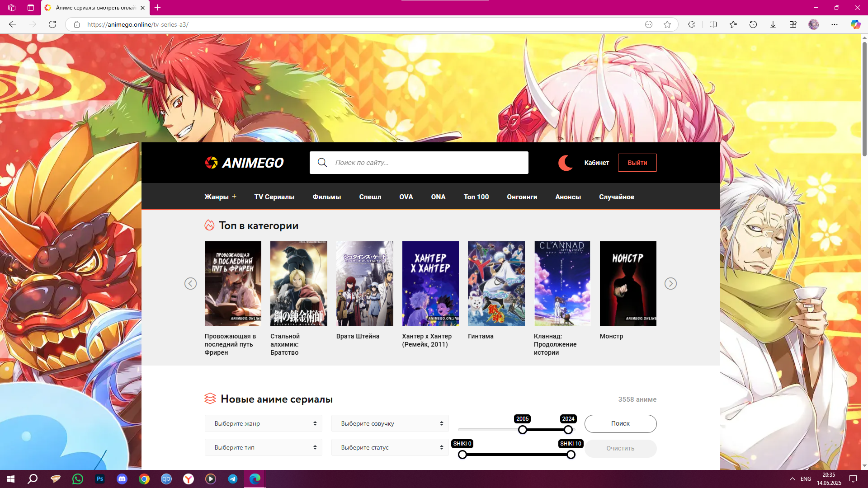Open the Хантер х Хантер poster thumbnail
This screenshot has height=488, width=868.
pyautogui.click(x=430, y=284)
